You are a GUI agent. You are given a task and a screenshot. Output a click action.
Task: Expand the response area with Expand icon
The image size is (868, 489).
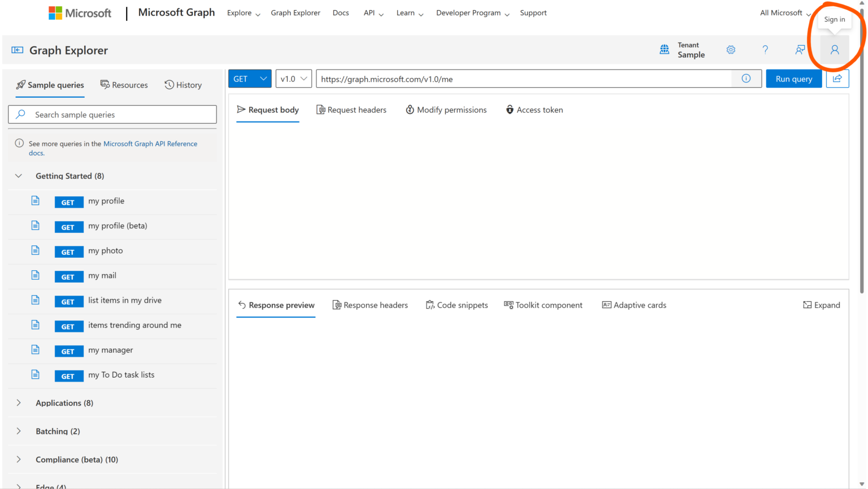coord(822,305)
